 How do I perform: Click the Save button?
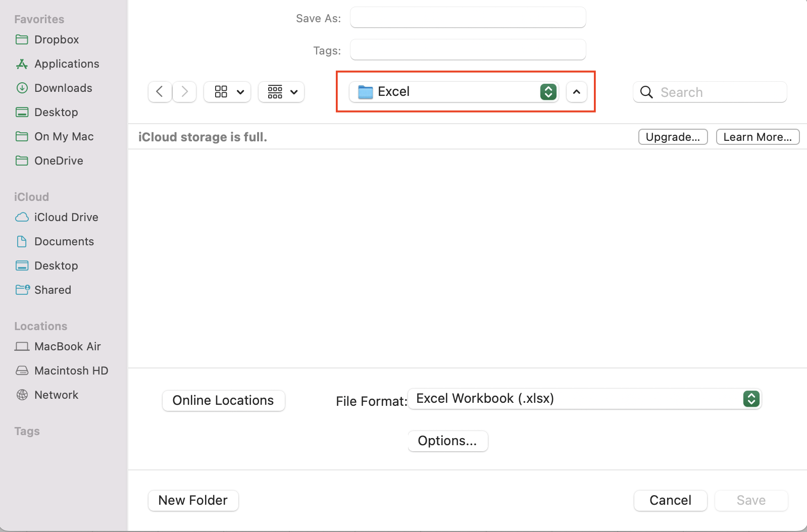[x=751, y=500]
